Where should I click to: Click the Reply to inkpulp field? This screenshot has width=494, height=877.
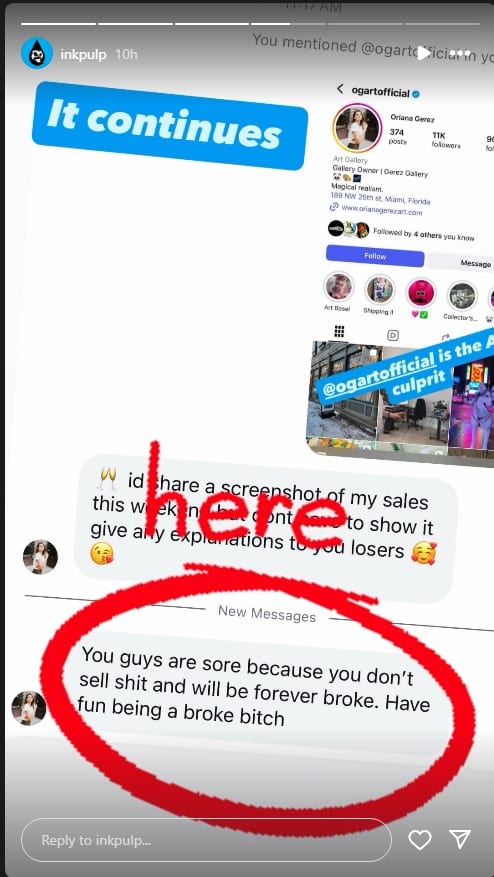click(x=206, y=840)
